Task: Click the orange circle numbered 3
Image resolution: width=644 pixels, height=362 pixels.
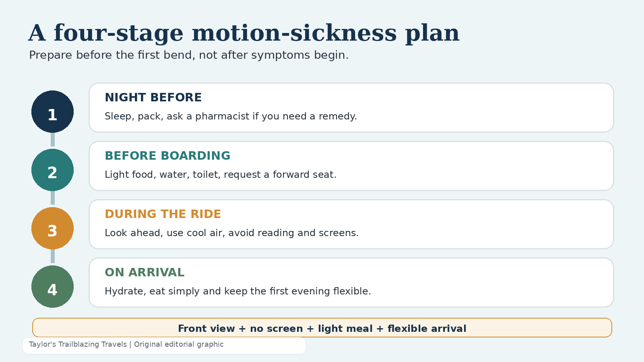Action: pos(52,228)
